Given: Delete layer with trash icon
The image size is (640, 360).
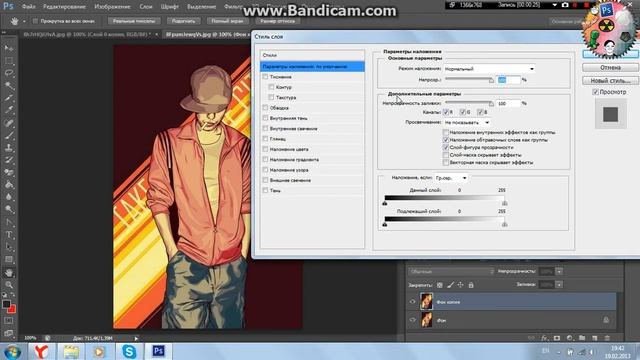Looking at the screenshot, I should click(x=607, y=338).
